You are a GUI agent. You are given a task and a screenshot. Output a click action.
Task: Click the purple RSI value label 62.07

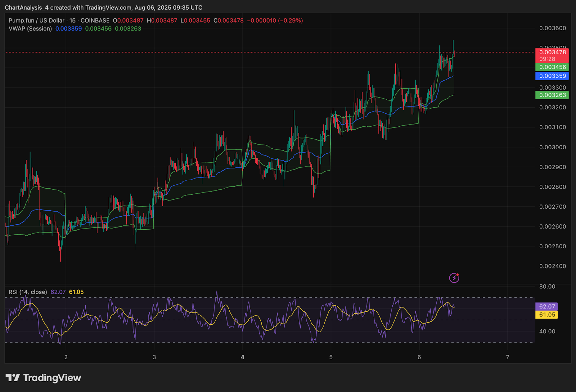547,307
